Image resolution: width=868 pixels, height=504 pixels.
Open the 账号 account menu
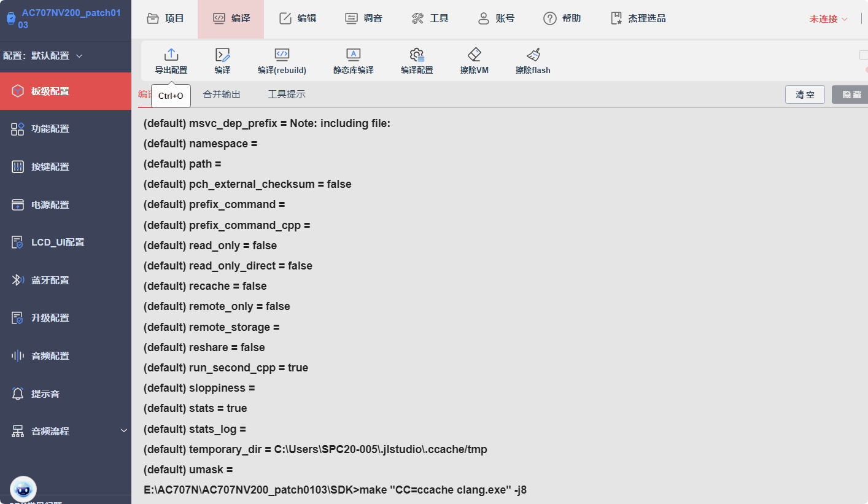(496, 18)
